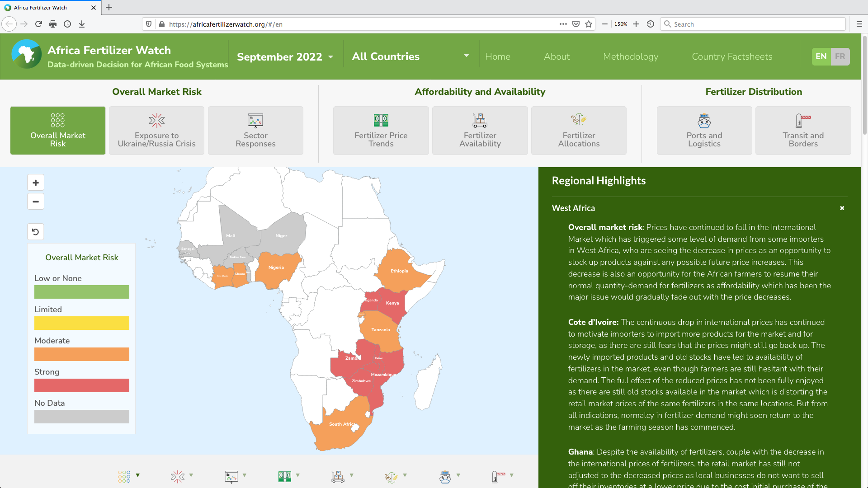Open the Fertilizer Price Trends indicator

pos(381,131)
